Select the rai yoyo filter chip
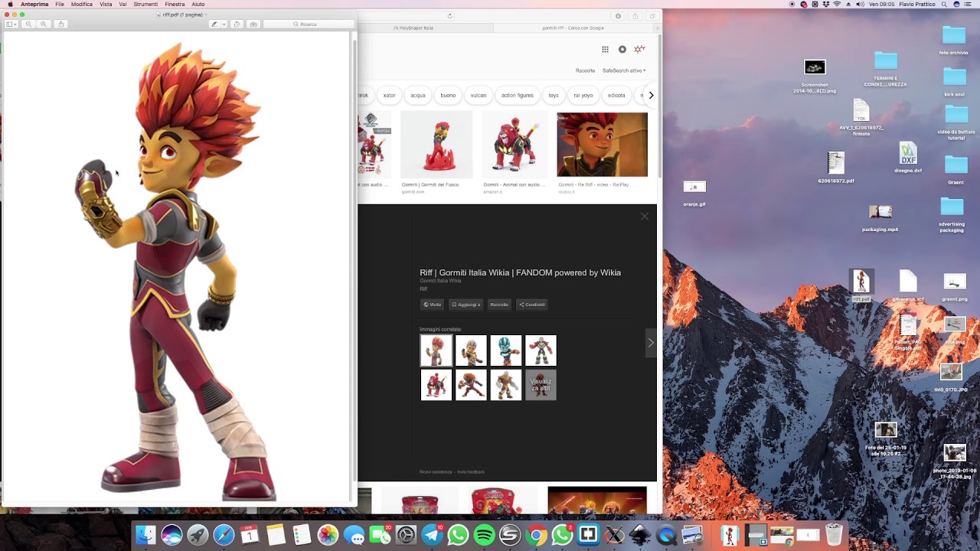The width and height of the screenshot is (980, 551). point(583,96)
